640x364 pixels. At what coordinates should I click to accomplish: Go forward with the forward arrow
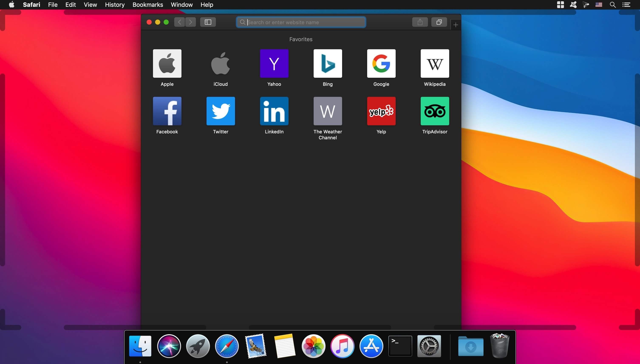(190, 22)
